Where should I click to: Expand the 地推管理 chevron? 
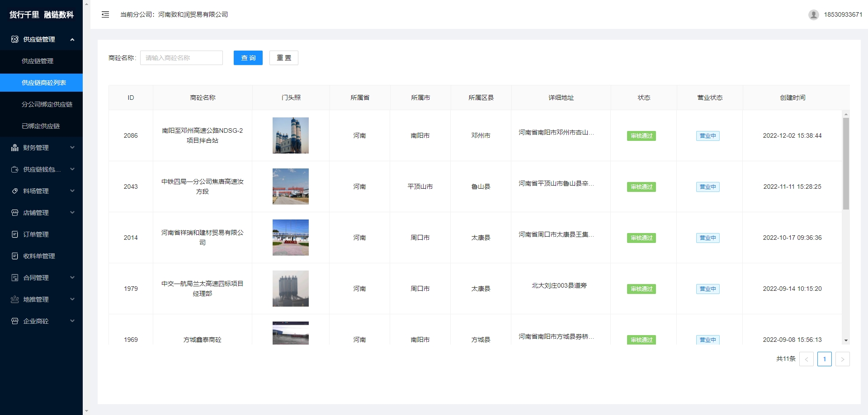(x=72, y=299)
